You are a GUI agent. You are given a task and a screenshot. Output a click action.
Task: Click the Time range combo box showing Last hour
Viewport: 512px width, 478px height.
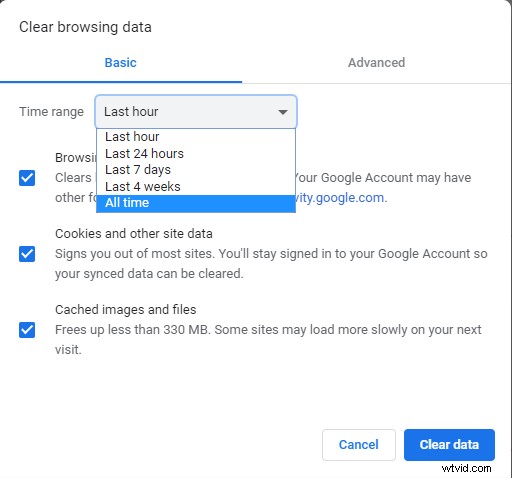coord(196,112)
